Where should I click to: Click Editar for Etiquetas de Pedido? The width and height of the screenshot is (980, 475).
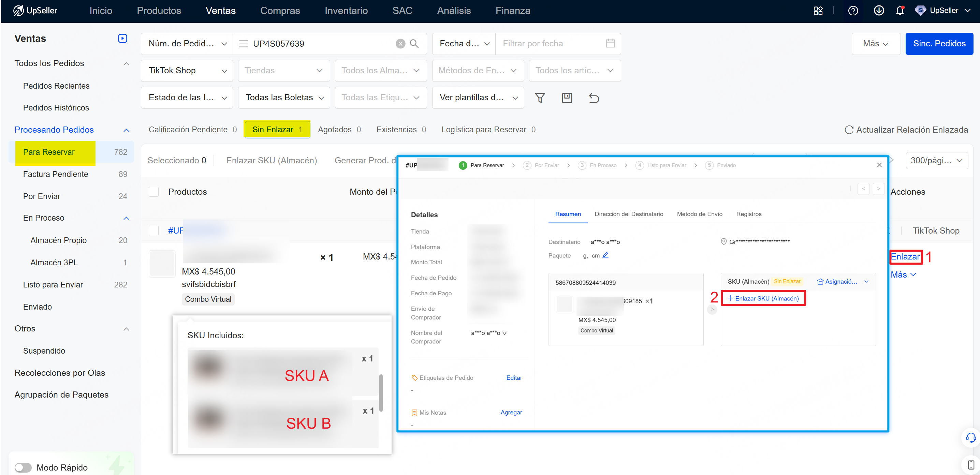click(x=514, y=377)
